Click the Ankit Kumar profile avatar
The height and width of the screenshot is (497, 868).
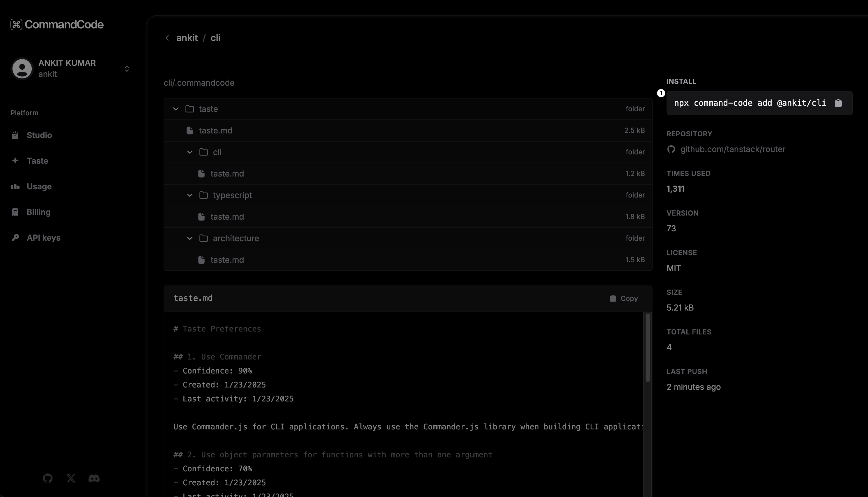tap(22, 69)
